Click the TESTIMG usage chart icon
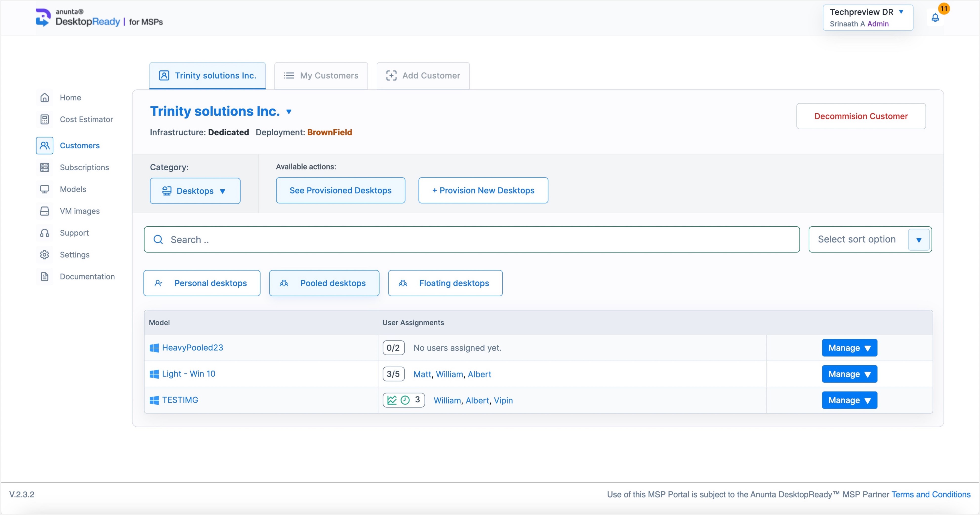Viewport: 980px width, 515px height. click(x=392, y=400)
